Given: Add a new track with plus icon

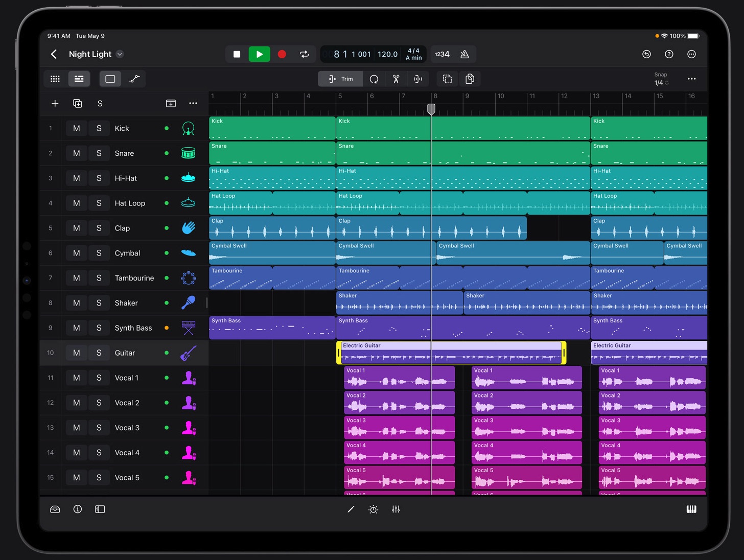Looking at the screenshot, I should [x=55, y=103].
